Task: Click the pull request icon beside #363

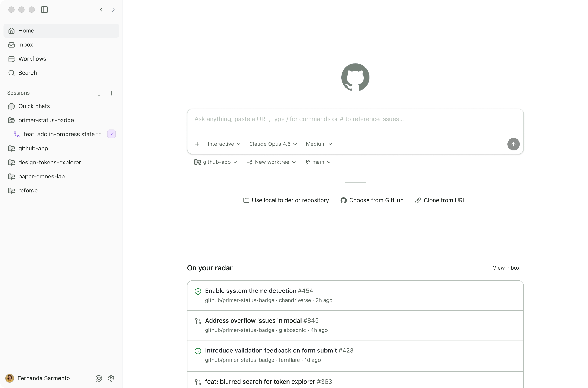Action: 198,382
